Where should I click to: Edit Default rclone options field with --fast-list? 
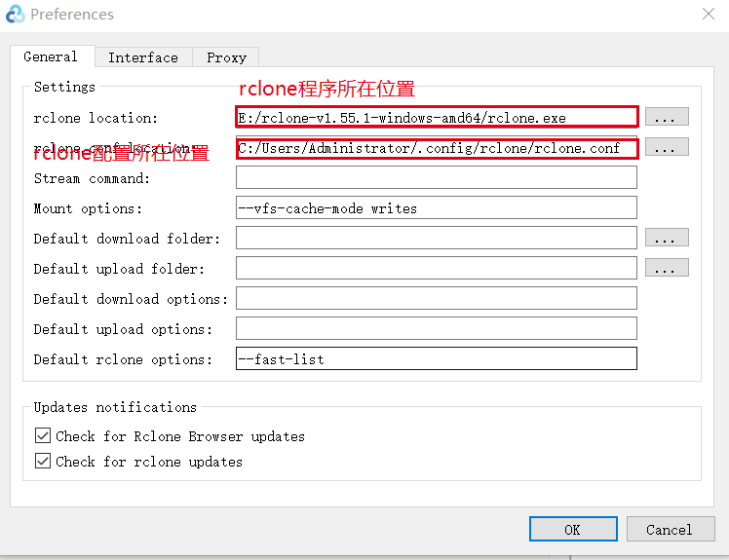[437, 358]
